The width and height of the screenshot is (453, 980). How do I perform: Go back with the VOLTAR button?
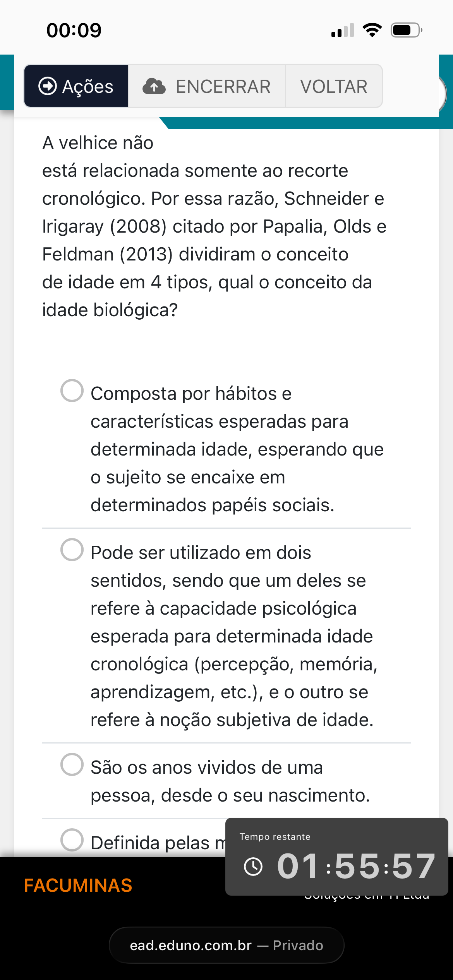point(334,86)
